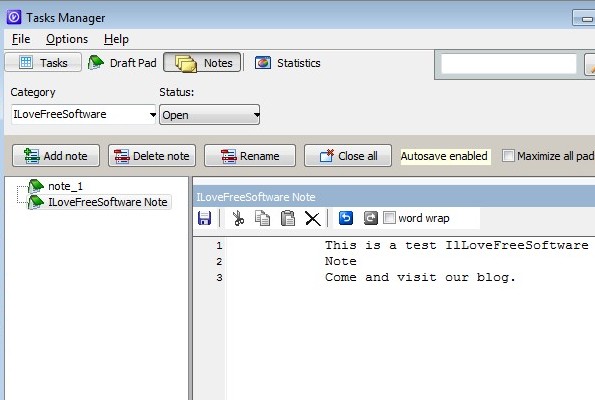Image resolution: width=595 pixels, height=400 pixels.
Task: Cut selected text with the scissors icon
Action: (x=238, y=218)
